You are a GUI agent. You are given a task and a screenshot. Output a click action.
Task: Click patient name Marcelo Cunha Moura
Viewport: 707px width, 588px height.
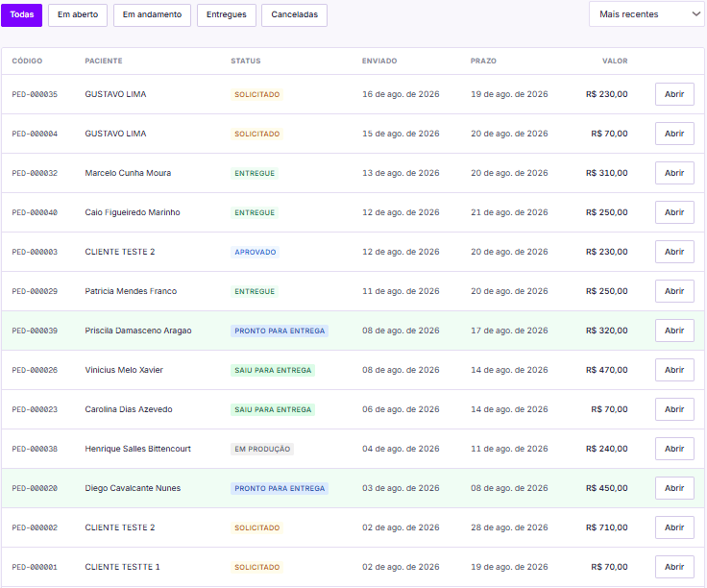128,173
